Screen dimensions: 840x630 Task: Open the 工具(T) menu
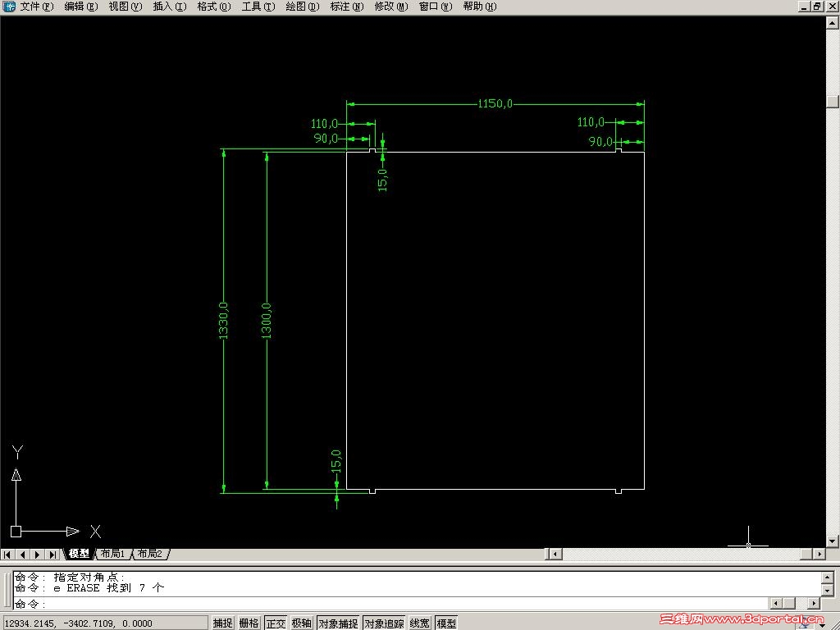tap(258, 7)
